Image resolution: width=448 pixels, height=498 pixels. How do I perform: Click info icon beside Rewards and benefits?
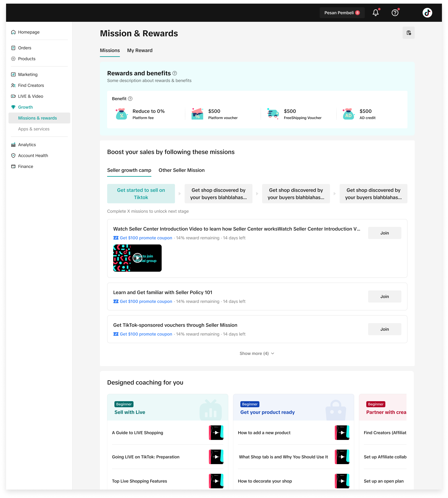(175, 73)
